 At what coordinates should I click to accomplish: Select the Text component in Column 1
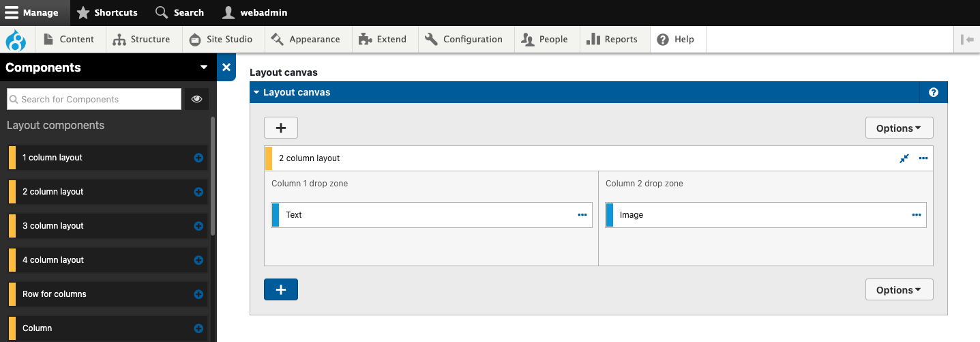(x=432, y=214)
